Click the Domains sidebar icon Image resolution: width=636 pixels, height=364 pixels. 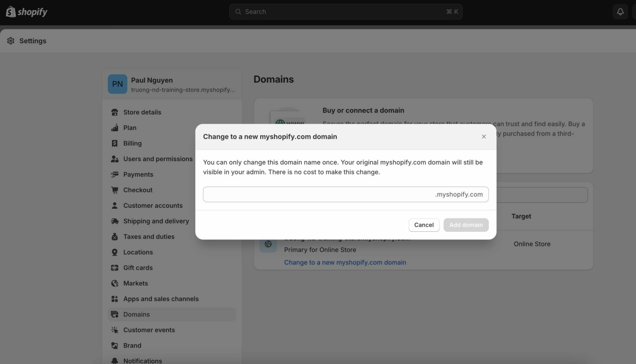point(115,315)
